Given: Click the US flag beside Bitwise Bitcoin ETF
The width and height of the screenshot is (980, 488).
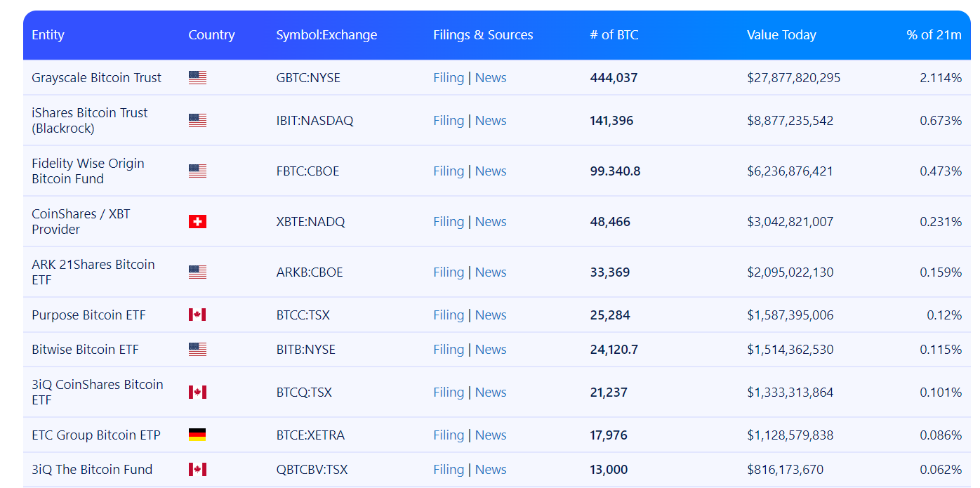Looking at the screenshot, I should pos(197,350).
